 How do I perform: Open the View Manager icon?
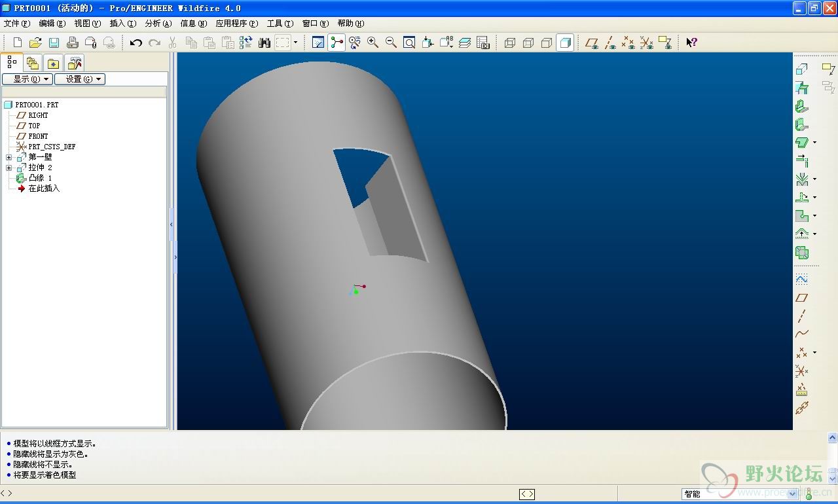coord(483,43)
